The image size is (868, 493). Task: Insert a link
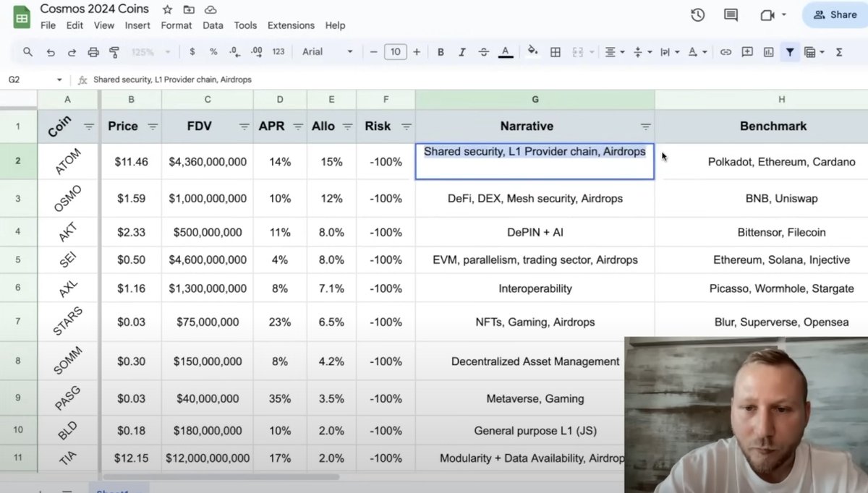click(726, 52)
